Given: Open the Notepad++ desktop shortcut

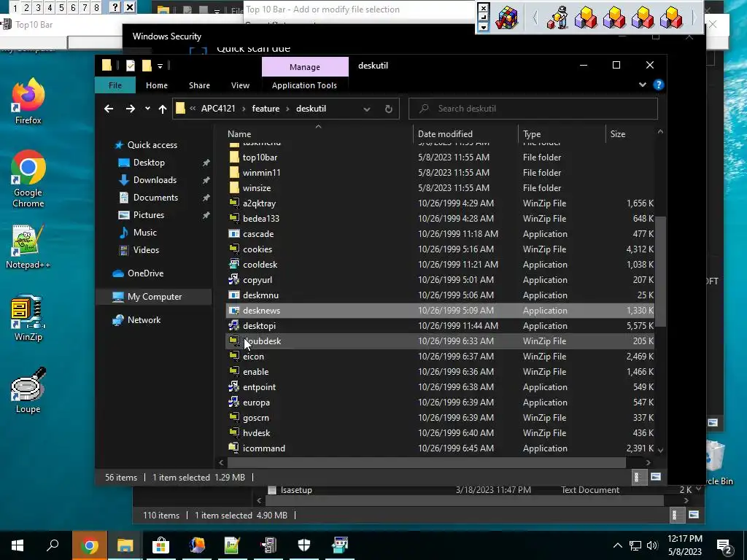Looking at the screenshot, I should (28, 246).
